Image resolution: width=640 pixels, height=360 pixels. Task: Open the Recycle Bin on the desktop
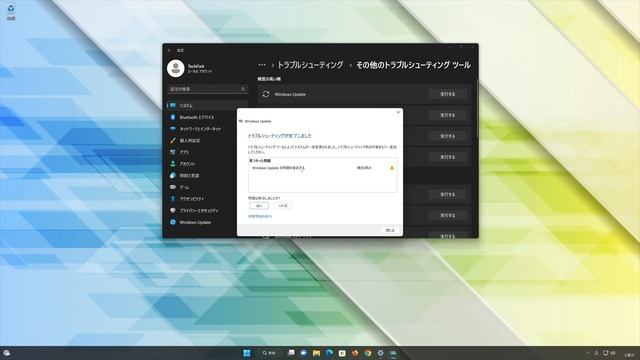point(11,12)
